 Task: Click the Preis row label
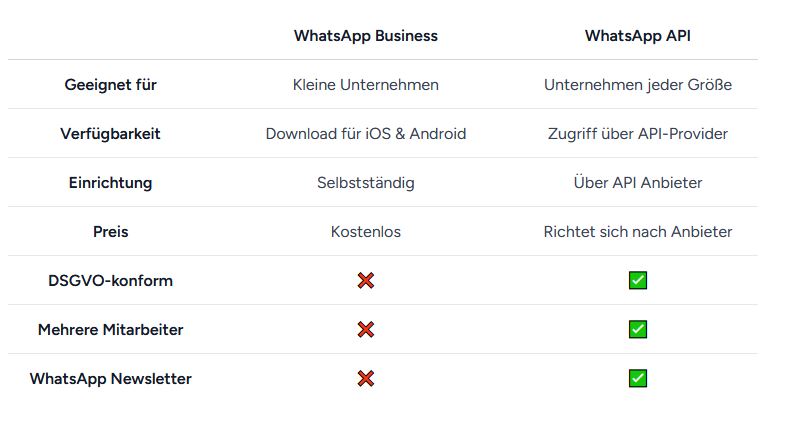(x=111, y=232)
